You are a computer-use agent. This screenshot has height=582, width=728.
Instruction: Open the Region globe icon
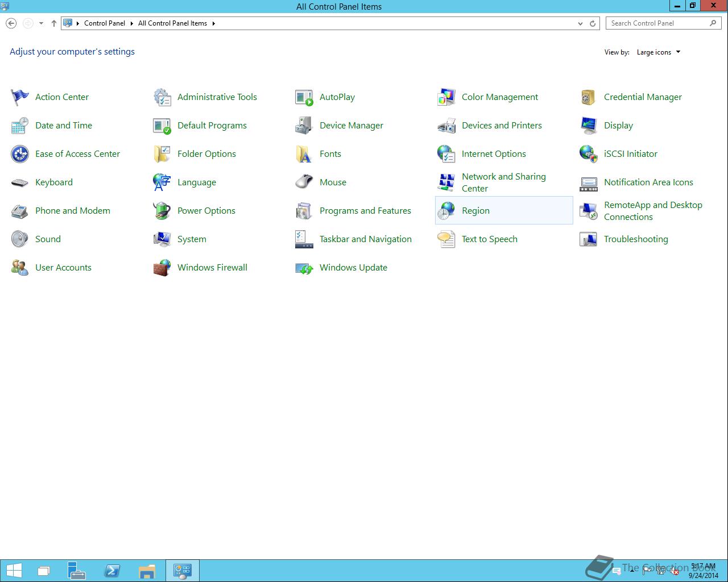tap(446, 211)
